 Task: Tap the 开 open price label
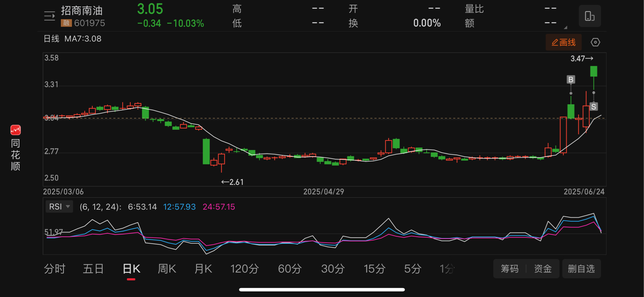353,9
